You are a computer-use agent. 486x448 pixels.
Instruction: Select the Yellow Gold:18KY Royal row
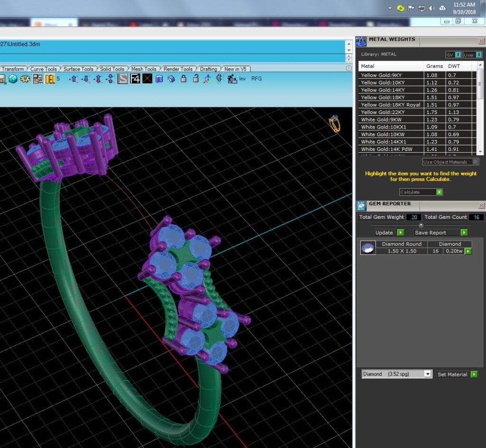click(416, 105)
